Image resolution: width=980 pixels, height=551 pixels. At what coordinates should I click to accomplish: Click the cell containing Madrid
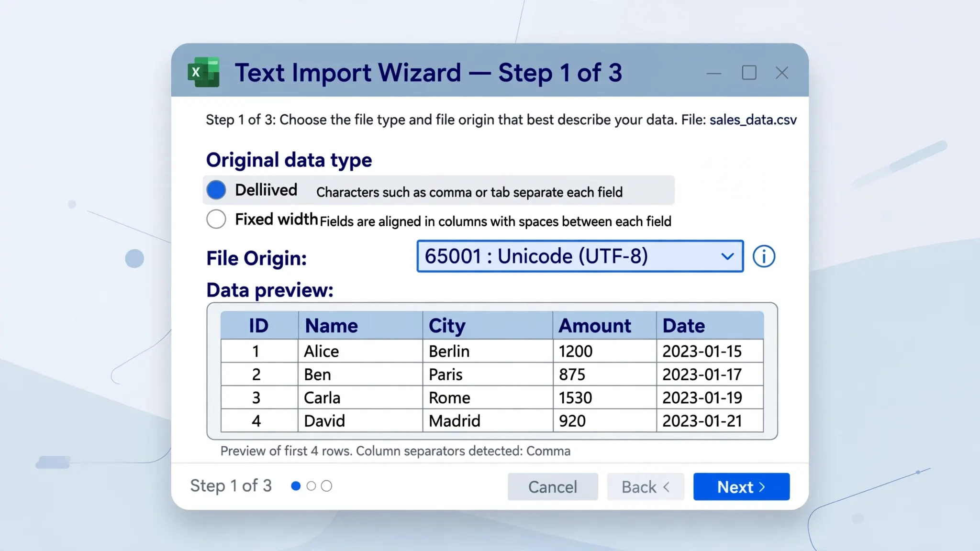488,420
